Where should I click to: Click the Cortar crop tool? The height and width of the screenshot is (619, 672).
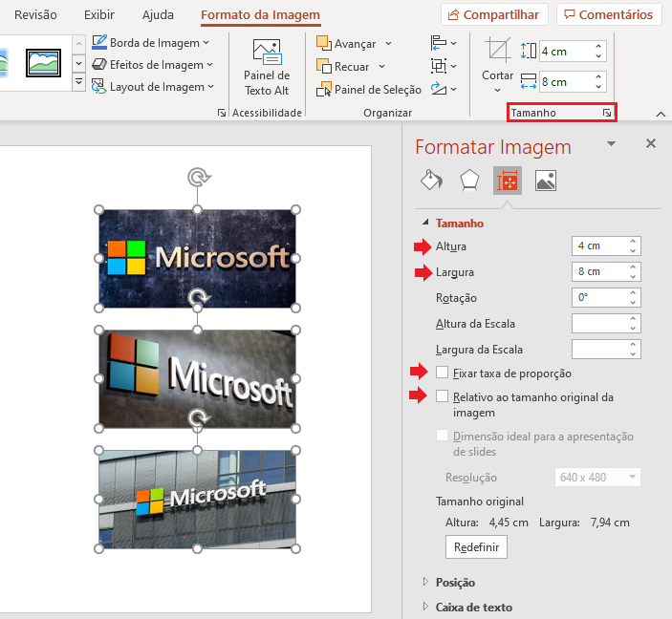498,58
